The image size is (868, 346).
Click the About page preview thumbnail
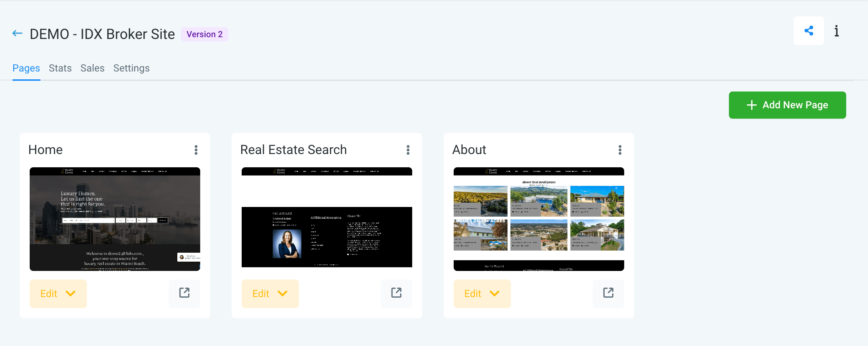(x=539, y=219)
